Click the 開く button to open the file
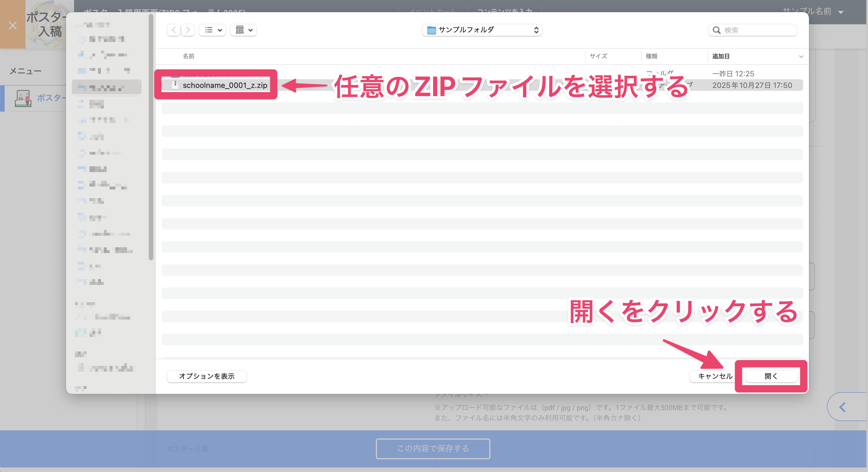This screenshot has height=472, width=868. pos(771,376)
